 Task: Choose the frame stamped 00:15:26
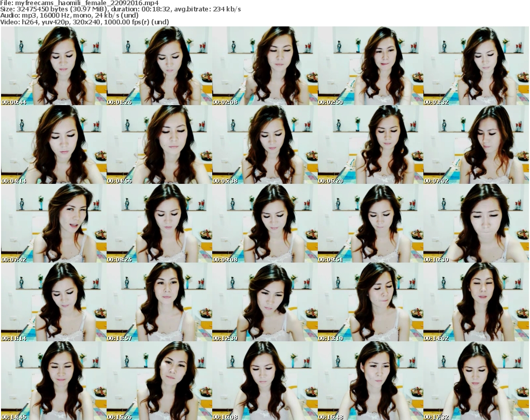tap(159, 381)
